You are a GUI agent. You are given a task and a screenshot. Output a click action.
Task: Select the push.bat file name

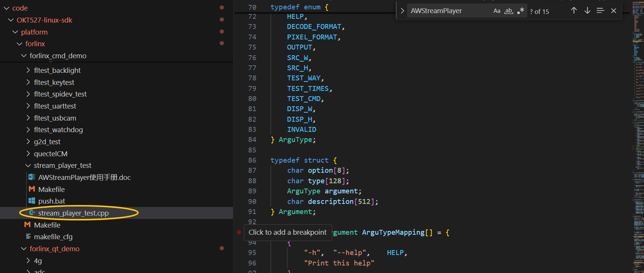[51, 201]
